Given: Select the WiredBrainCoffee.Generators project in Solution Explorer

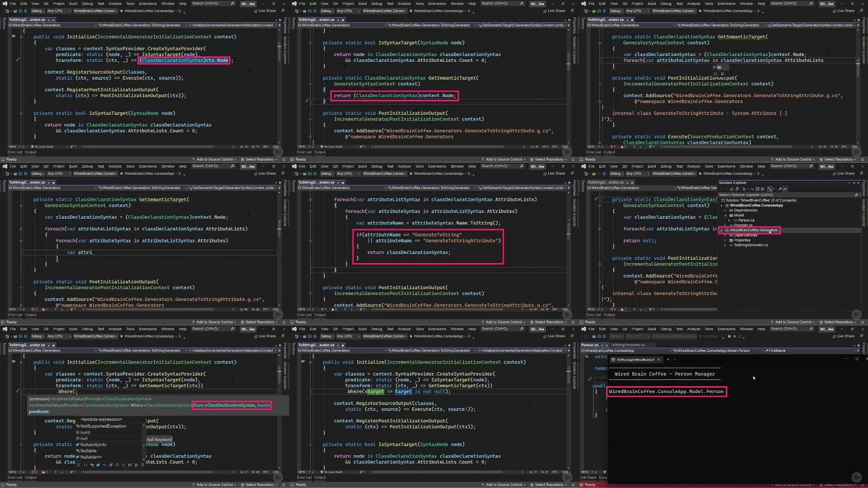Looking at the screenshot, I should click(754, 230).
